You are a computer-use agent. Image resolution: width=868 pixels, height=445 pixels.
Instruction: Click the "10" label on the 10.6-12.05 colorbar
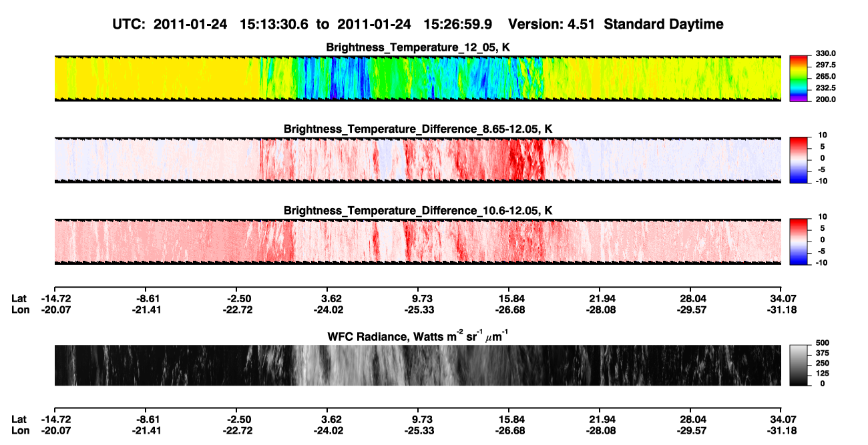(x=821, y=216)
